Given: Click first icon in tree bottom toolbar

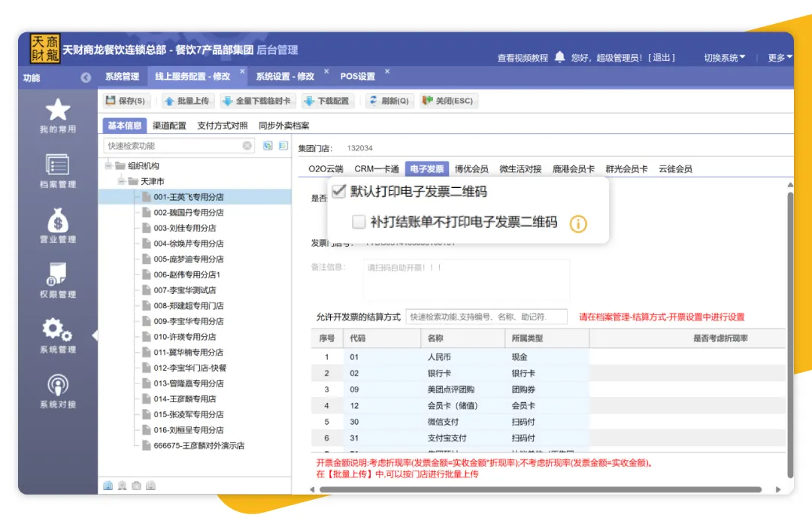Looking at the screenshot, I should [x=108, y=486].
